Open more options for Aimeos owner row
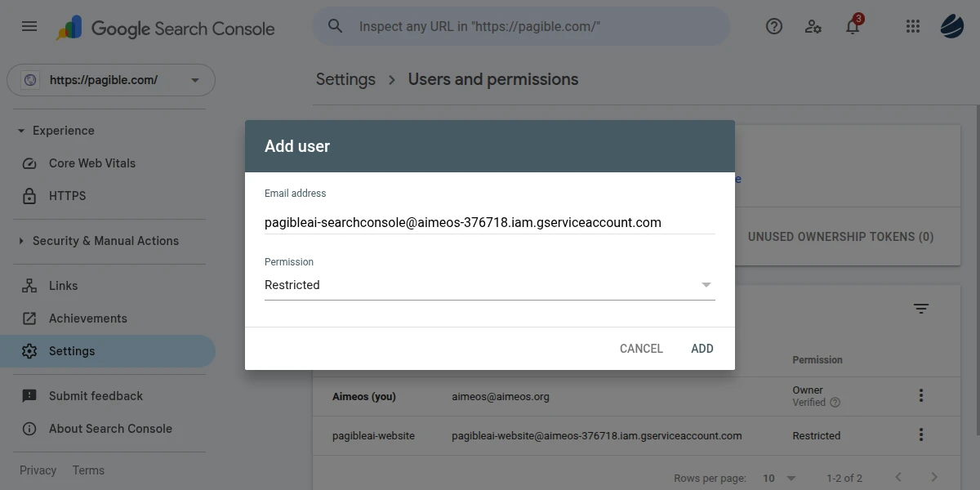The height and width of the screenshot is (490, 980). pyautogui.click(x=921, y=396)
